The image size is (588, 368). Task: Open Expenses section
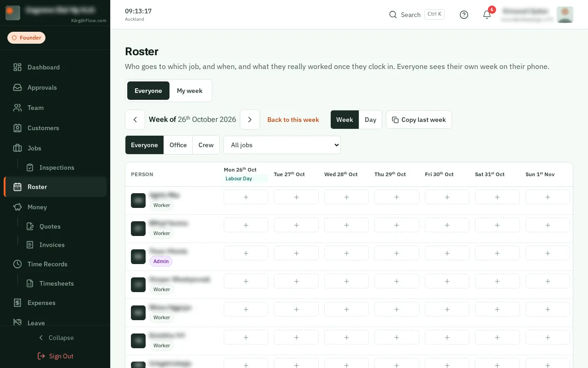point(55,303)
